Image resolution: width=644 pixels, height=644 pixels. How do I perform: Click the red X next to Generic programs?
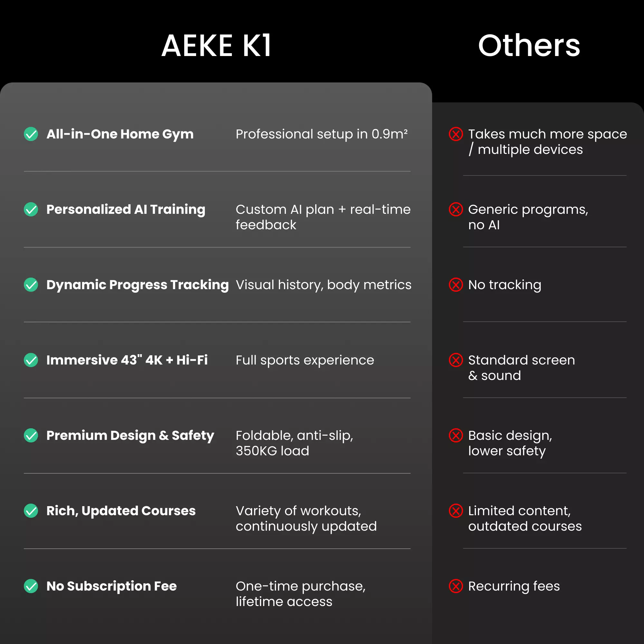click(x=456, y=209)
